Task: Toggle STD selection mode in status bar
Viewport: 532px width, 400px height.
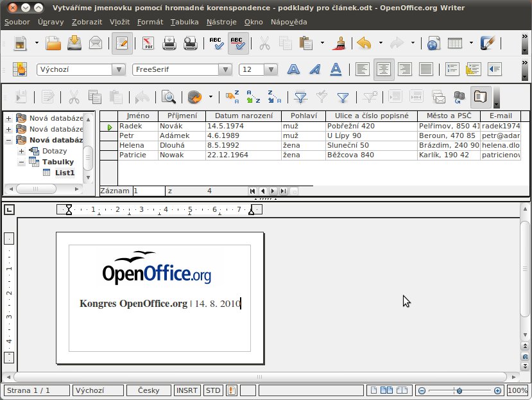Action: pyautogui.click(x=213, y=390)
